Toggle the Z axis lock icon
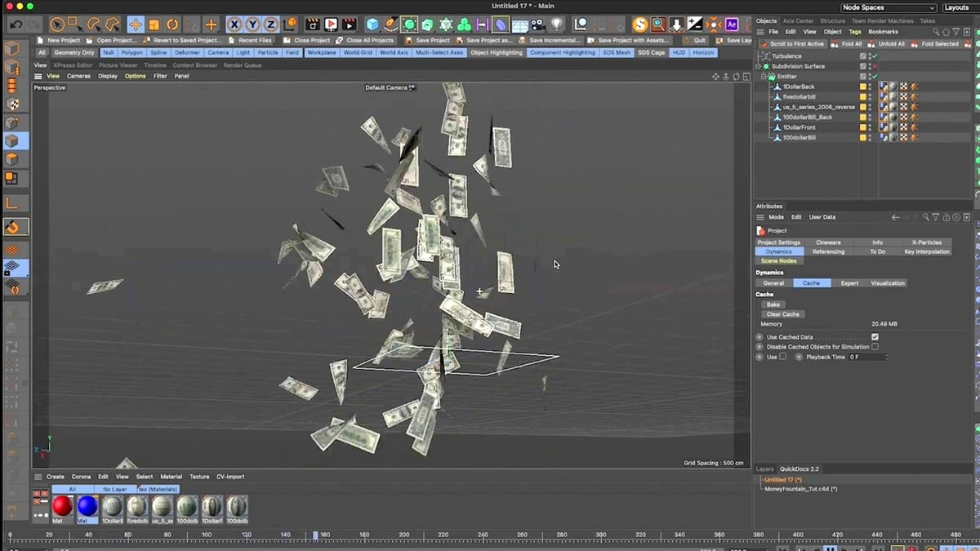 270,24
